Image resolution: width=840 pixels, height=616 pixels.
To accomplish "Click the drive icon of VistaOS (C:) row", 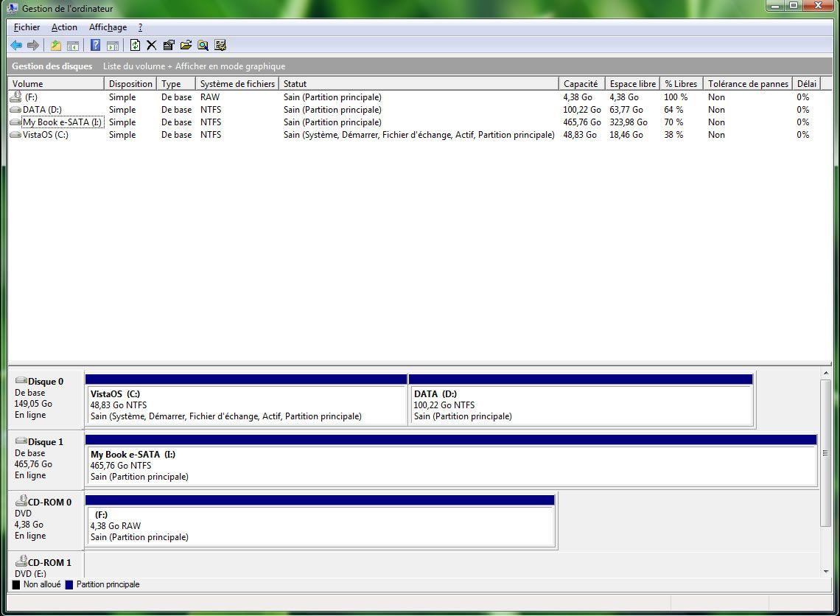I will point(15,135).
